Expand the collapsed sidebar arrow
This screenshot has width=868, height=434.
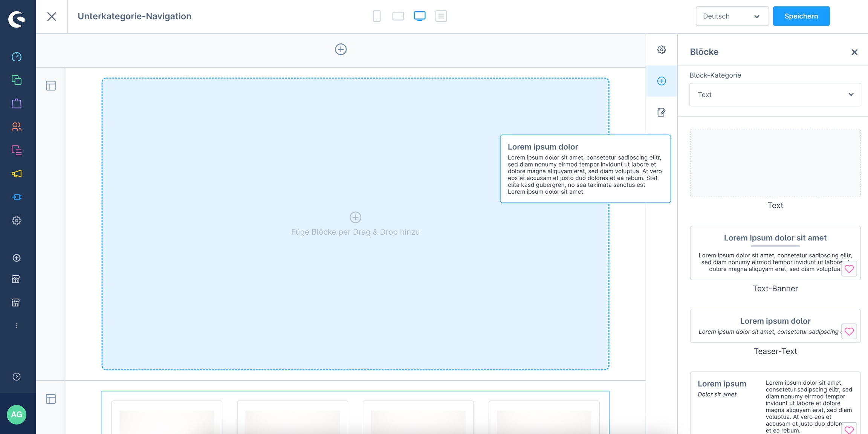(x=17, y=377)
